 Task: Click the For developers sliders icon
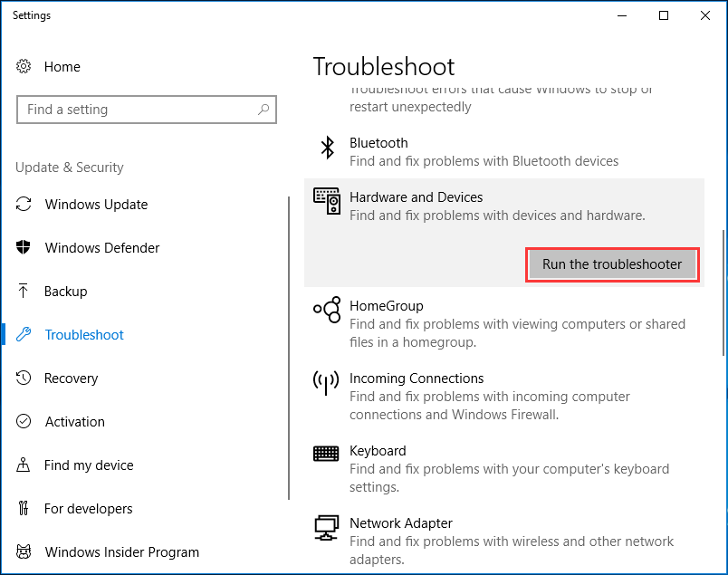click(24, 509)
